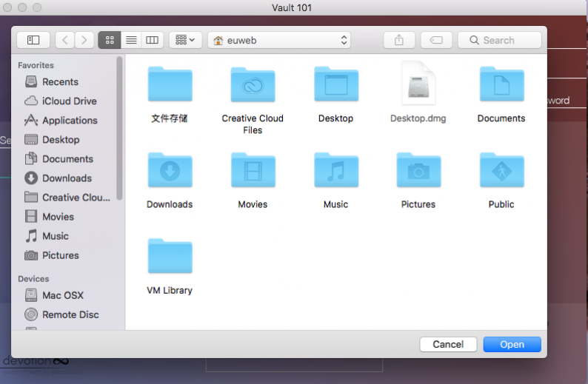Go forward with the right arrow
The image size is (588, 384).
point(84,40)
